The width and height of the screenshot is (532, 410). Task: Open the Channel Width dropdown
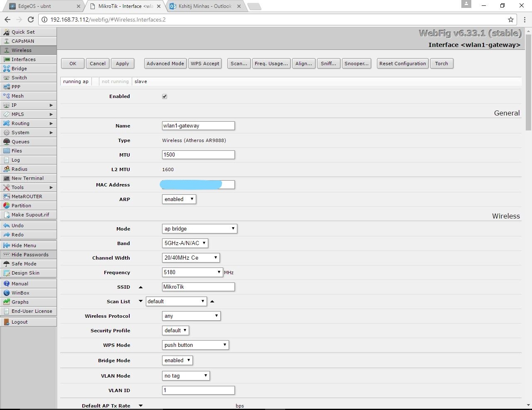pos(191,258)
